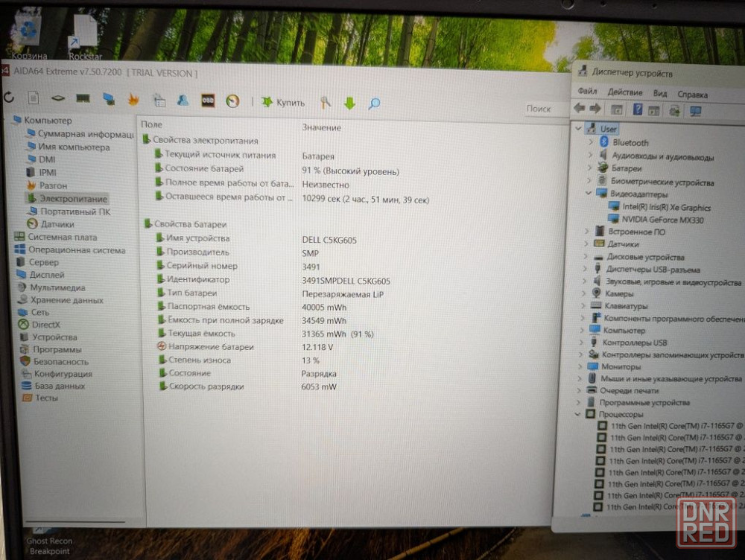Expand the Батареи node in Device Manager

tap(589, 168)
